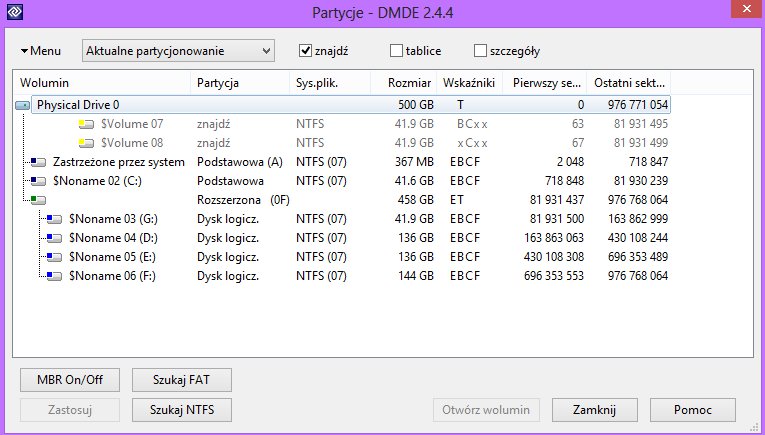The image size is (765, 435).
Task: Click the yellow icon beside $Volume 08
Action: coord(86,143)
